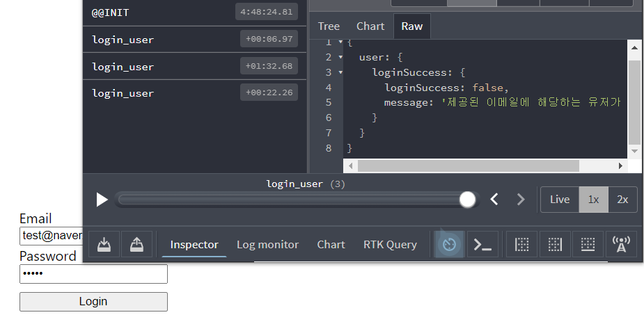This screenshot has height=331, width=644.
Task: Select the @@INIT action row
Action: click(195, 13)
